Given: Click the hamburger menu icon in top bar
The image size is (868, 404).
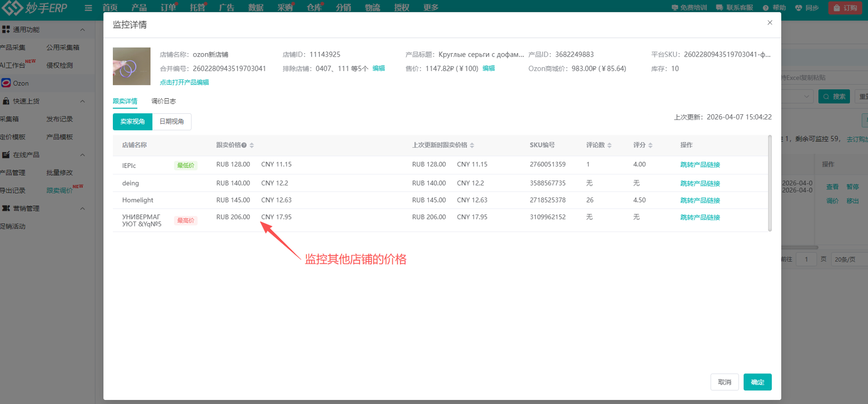Looking at the screenshot, I should pos(88,8).
